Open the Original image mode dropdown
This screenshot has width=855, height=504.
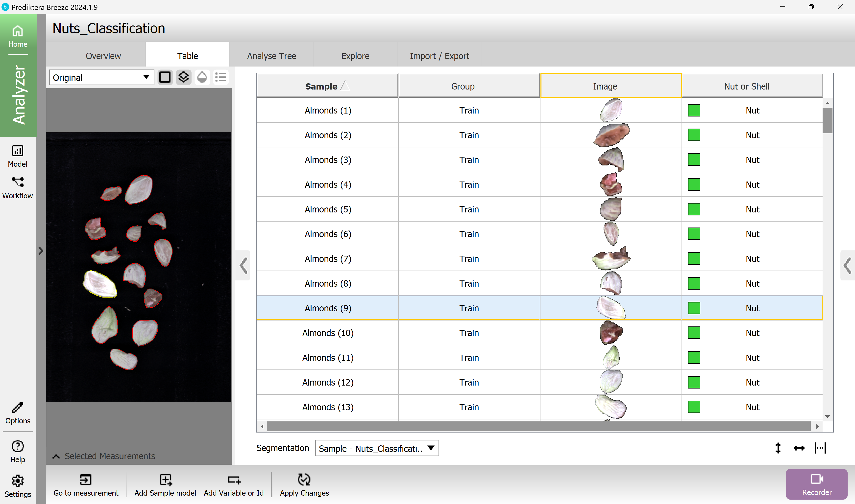pyautogui.click(x=101, y=77)
